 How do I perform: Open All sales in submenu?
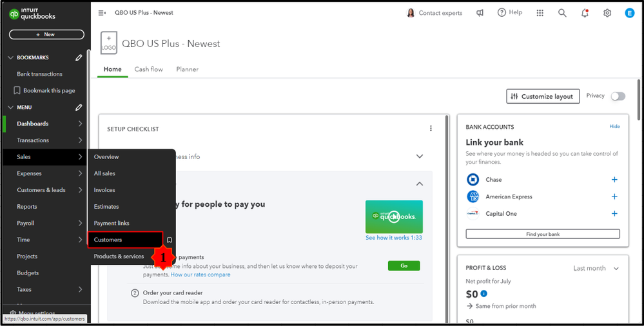(x=104, y=173)
